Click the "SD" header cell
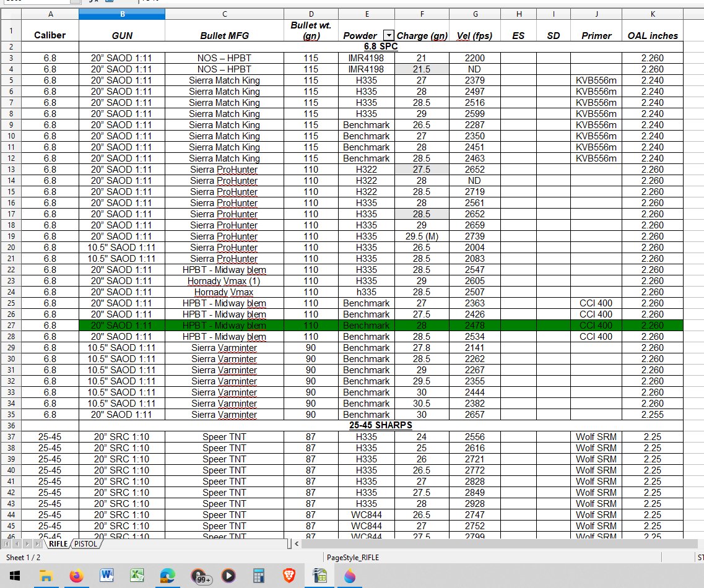 [x=554, y=30]
